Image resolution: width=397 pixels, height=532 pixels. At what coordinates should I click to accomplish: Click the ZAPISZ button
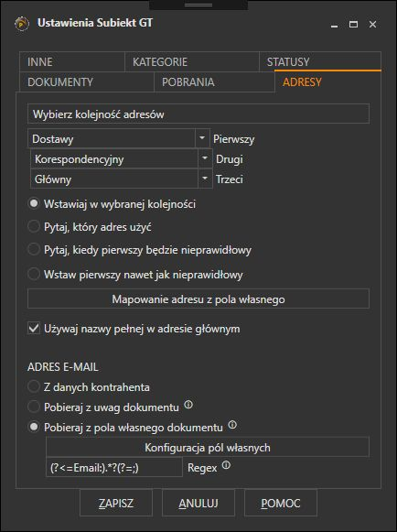tap(116, 503)
